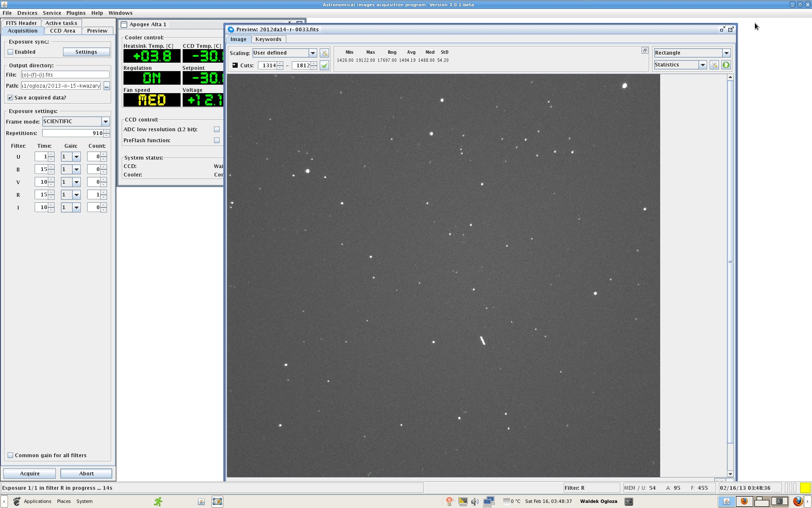Screen dimensions: 812x508
Task: Open the Plugins menu
Action: pos(76,13)
